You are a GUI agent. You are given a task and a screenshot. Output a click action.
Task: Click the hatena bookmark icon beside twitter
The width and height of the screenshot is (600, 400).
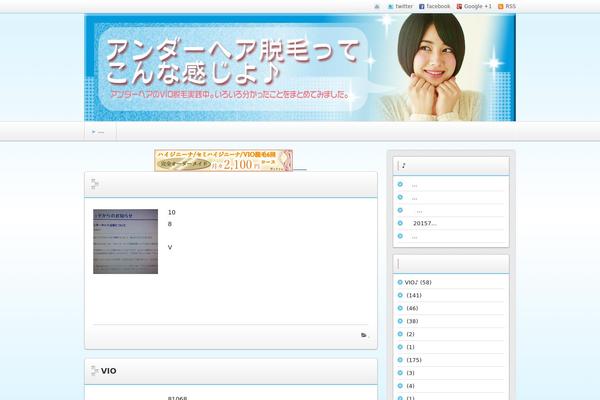pyautogui.click(x=377, y=7)
